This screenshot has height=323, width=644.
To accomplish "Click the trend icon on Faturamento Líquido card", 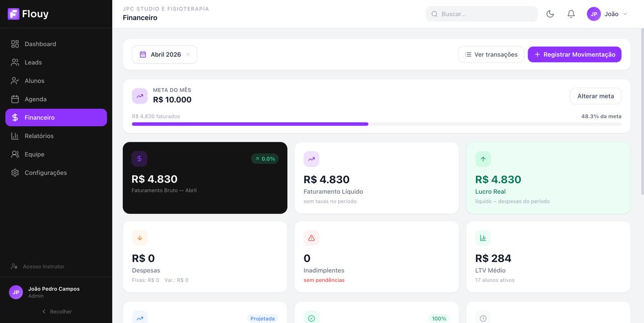I will [x=311, y=159].
